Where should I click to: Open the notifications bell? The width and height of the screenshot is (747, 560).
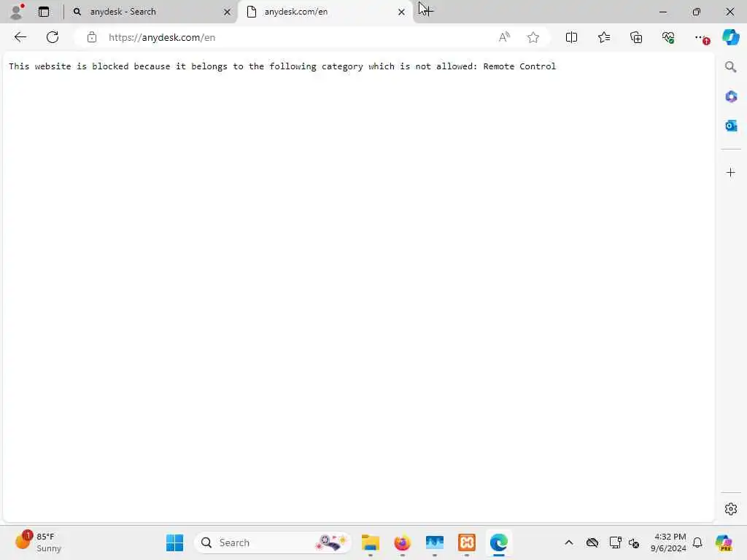click(697, 542)
